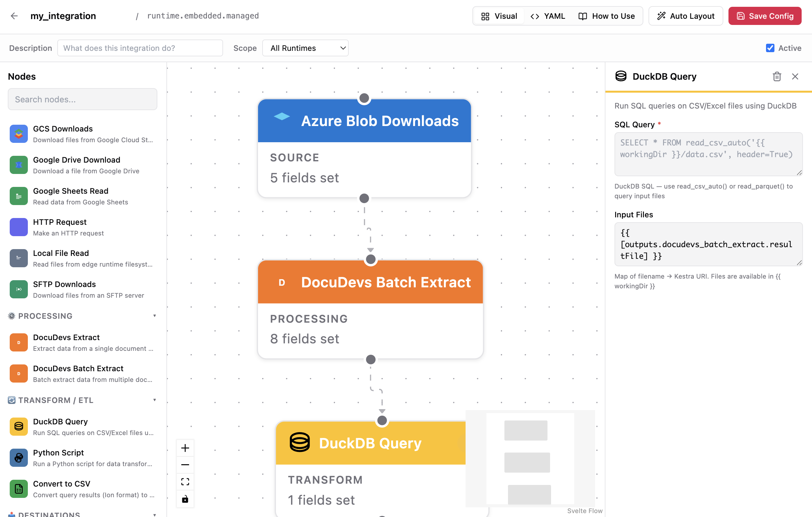Select the DocuDevs Extract node icon
The width and height of the screenshot is (812, 517).
click(18, 342)
